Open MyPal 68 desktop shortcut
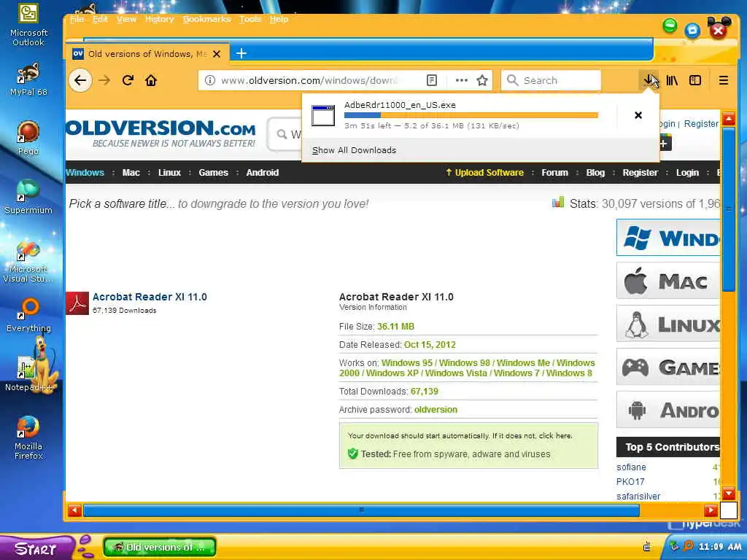 (28, 79)
